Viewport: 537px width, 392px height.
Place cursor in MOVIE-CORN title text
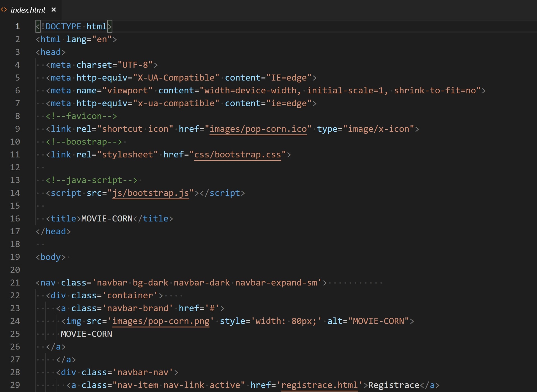(x=107, y=219)
